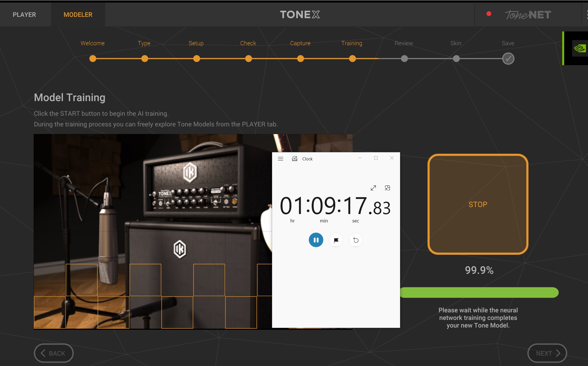
Task: Click the green training progress bar
Action: pyautogui.click(x=479, y=292)
